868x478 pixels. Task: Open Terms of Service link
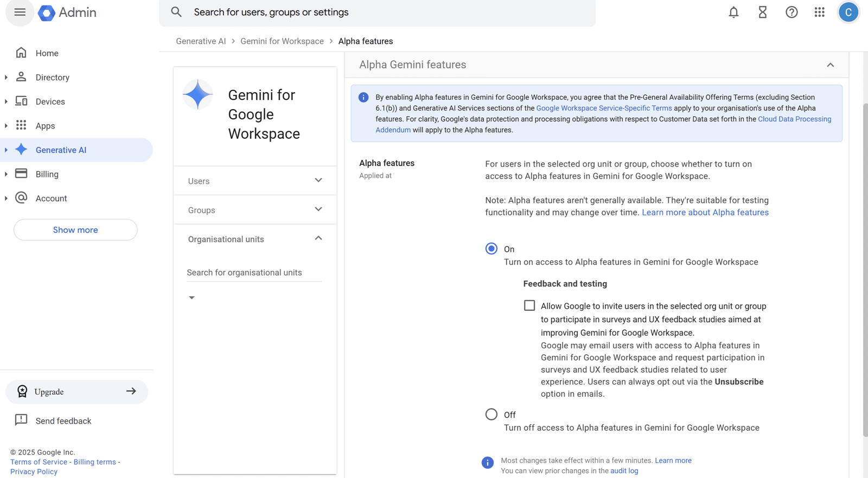coord(39,462)
